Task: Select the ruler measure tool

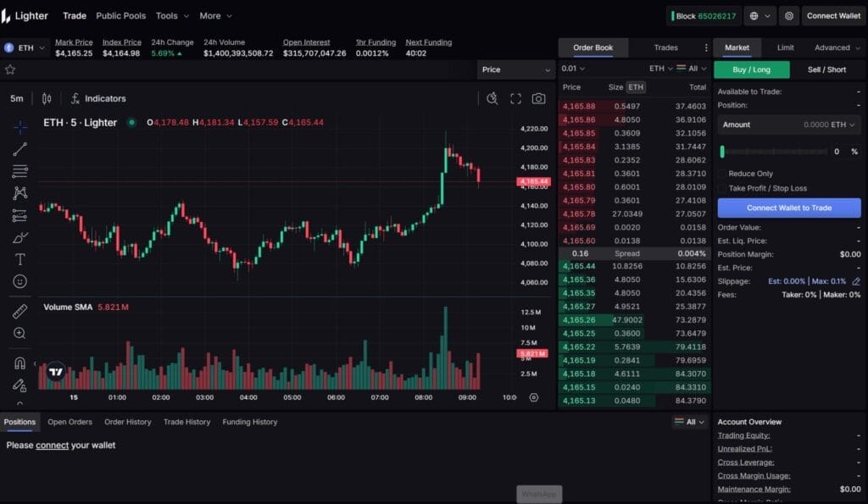Action: click(x=20, y=311)
